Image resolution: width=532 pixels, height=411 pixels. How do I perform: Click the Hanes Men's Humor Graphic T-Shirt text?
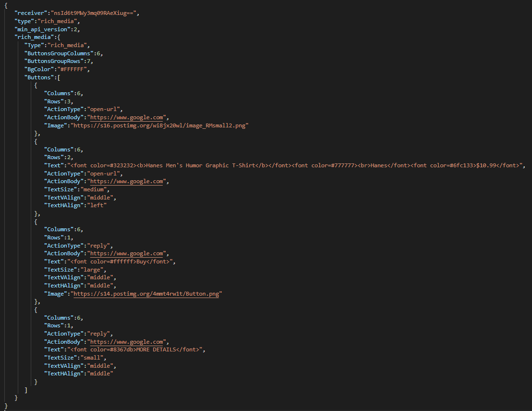point(201,166)
